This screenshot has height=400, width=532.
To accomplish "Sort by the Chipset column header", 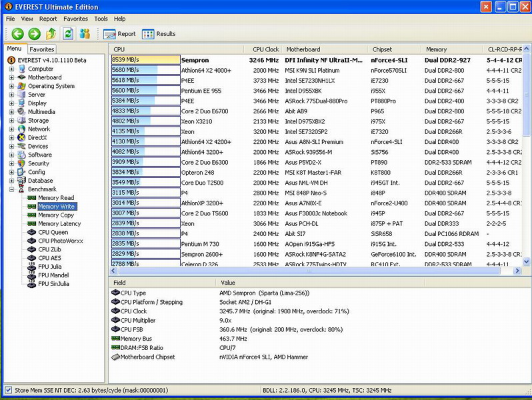I will click(394, 49).
